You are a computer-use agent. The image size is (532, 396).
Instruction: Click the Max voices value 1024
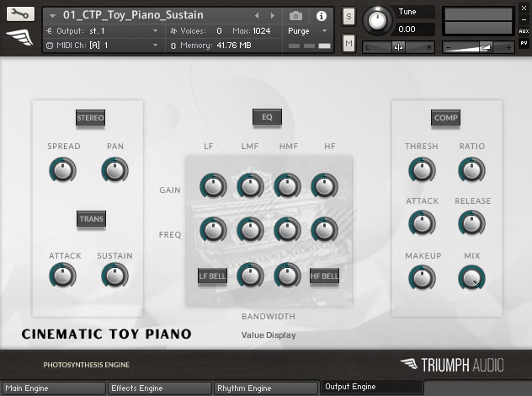coord(262,31)
